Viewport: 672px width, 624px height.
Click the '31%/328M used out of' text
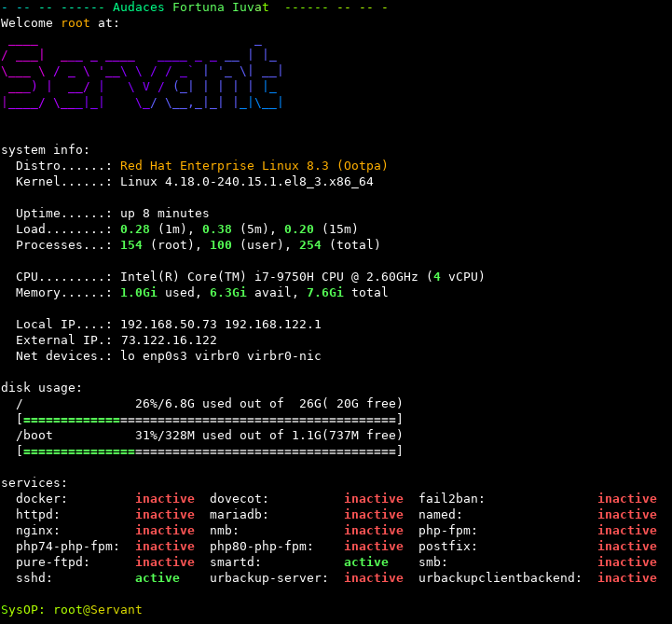(209, 436)
